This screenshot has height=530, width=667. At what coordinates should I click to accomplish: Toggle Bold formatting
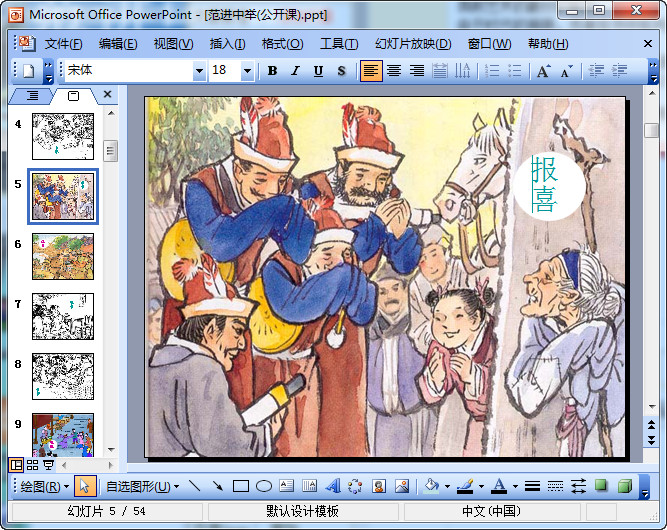(272, 71)
